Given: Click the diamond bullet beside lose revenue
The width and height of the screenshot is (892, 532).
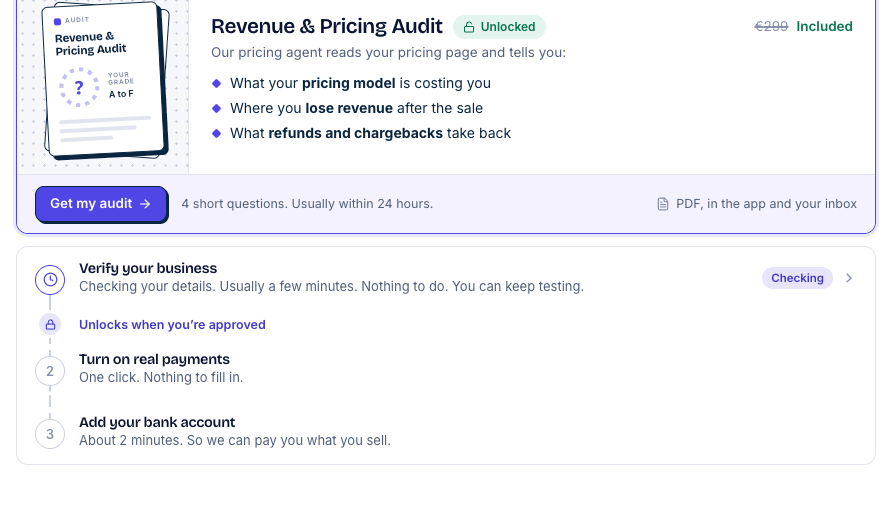Looking at the screenshot, I should [x=216, y=108].
